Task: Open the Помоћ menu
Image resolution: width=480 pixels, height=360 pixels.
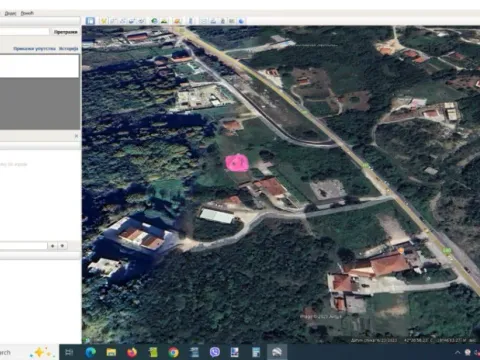Action: point(27,13)
